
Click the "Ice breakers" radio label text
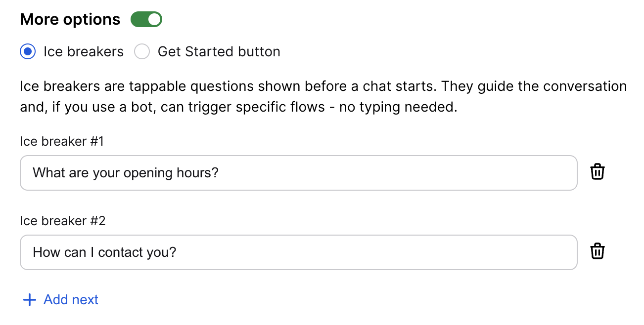pyautogui.click(x=84, y=52)
